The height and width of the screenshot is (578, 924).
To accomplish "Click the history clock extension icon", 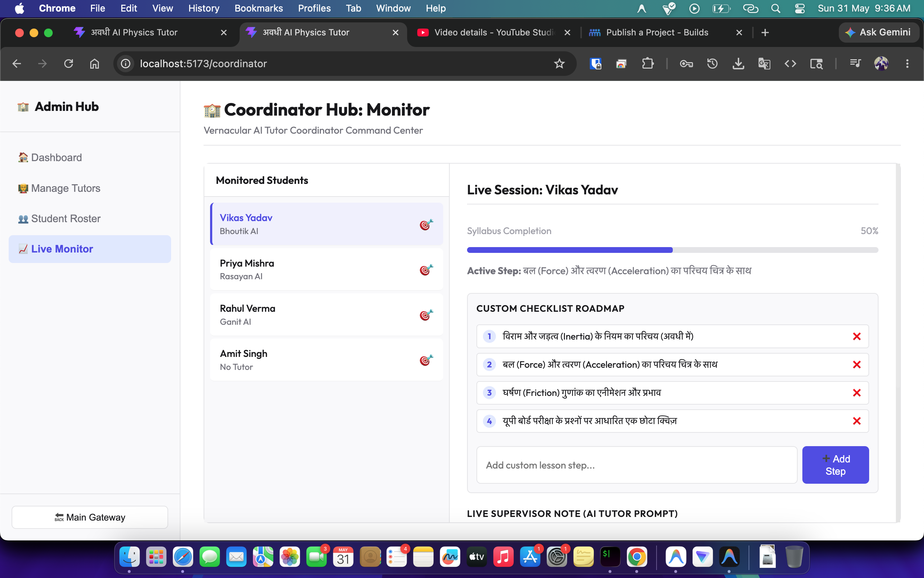I will [712, 64].
